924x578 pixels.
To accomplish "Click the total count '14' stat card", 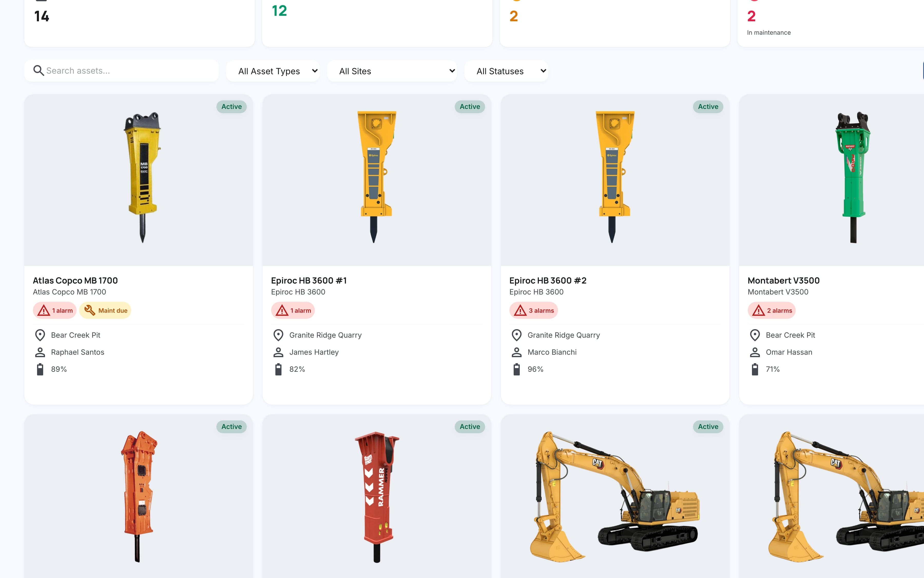I will point(139,23).
